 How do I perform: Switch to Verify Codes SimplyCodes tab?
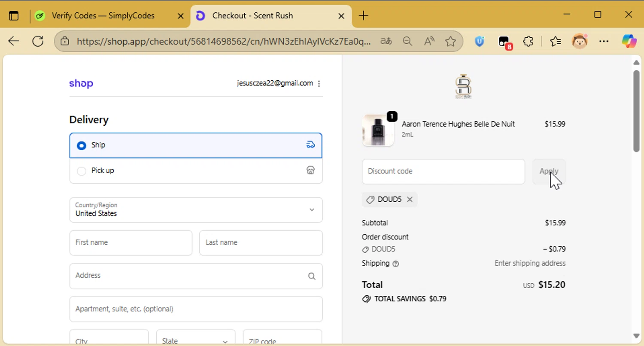click(x=103, y=16)
